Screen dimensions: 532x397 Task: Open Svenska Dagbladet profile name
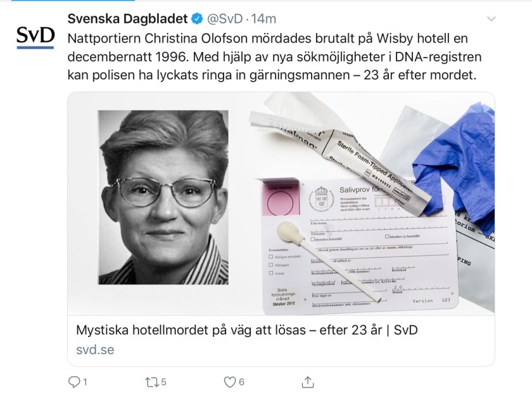(127, 18)
